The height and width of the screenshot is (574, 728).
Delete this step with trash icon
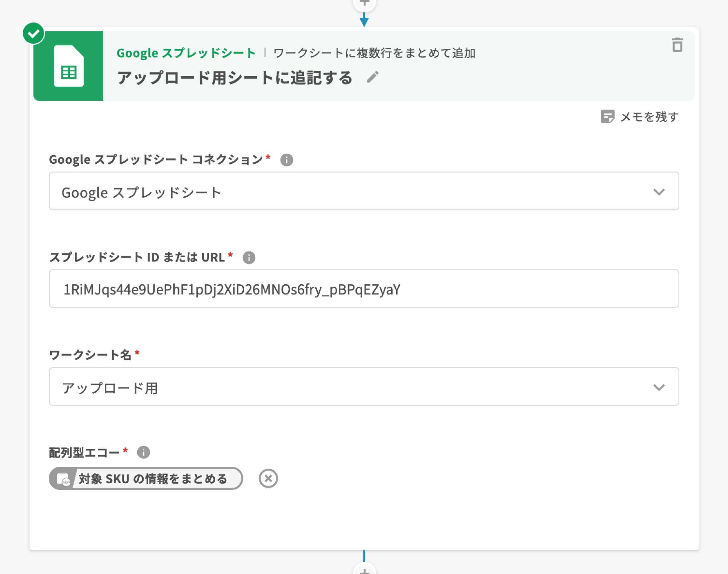[677, 45]
